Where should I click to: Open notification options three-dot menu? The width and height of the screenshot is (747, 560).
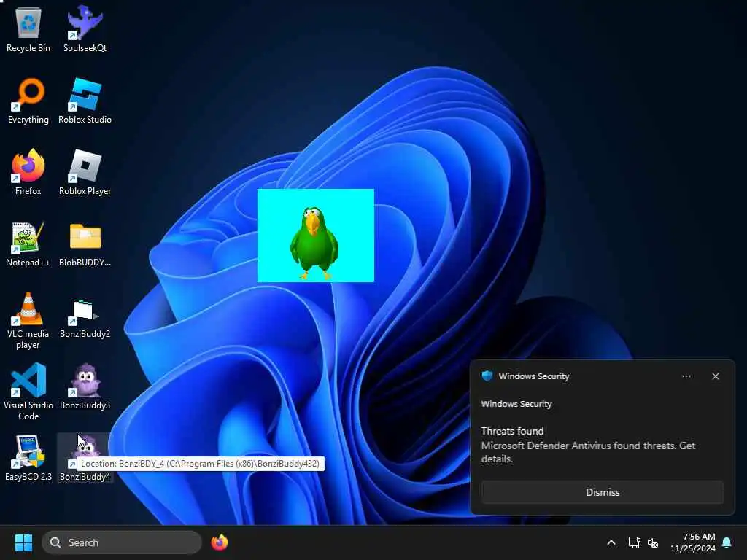pos(686,376)
